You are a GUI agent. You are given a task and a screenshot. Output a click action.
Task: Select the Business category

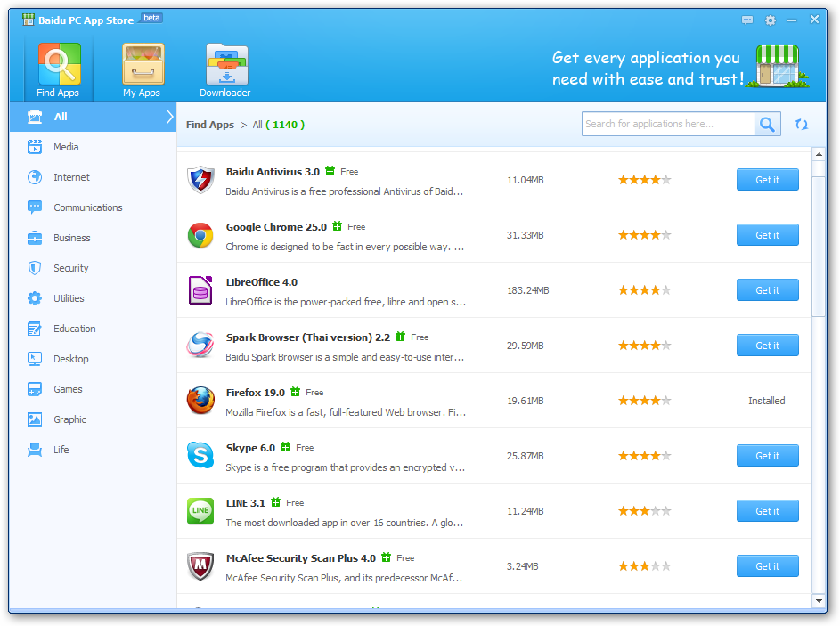pos(93,237)
